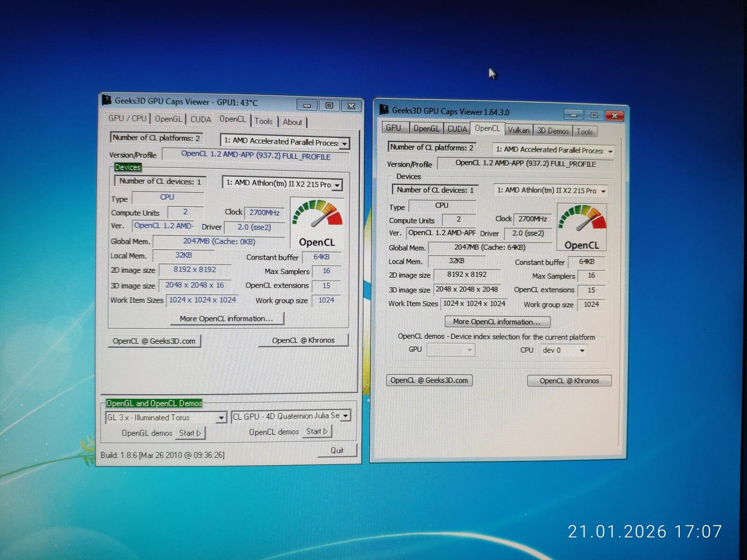Select the "2047MB (Cache: 64KB)" Global Mem value
This screenshot has height=560, width=747.
pos(490,247)
